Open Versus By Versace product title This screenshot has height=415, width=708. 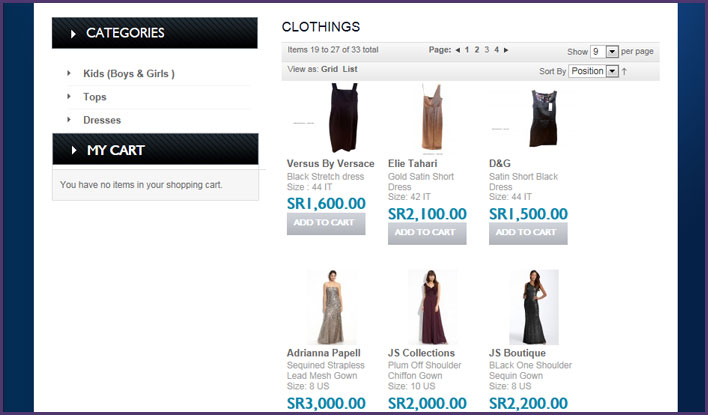pyautogui.click(x=331, y=163)
